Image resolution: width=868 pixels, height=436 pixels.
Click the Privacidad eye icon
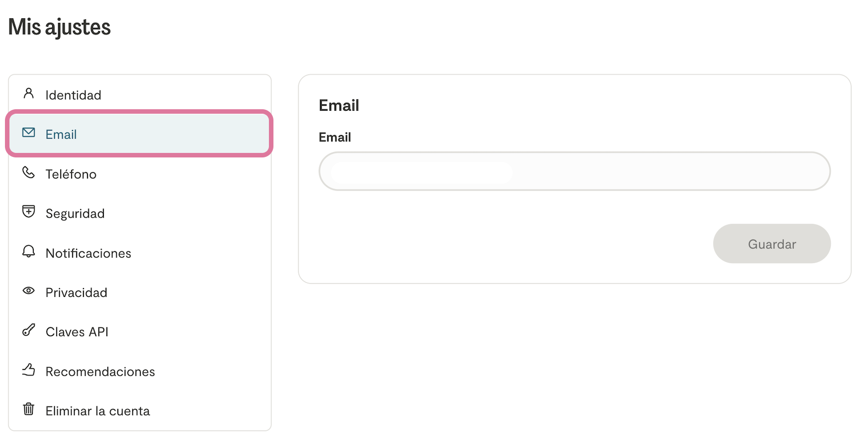(x=29, y=291)
